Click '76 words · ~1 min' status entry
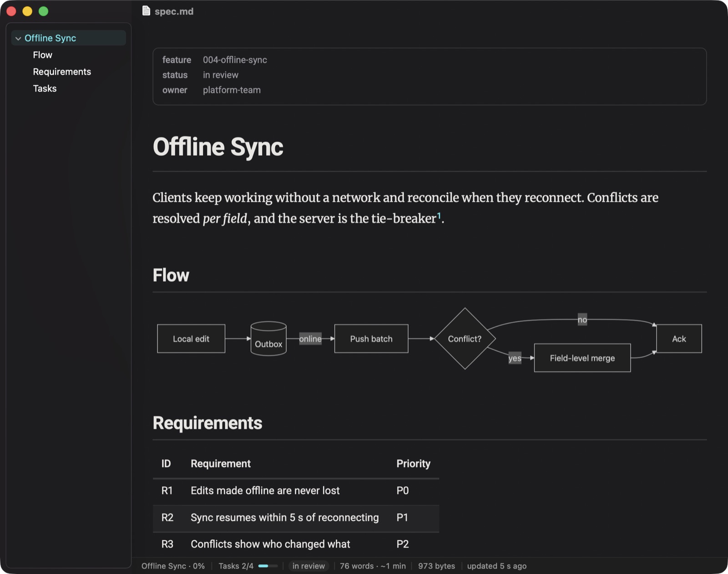The height and width of the screenshot is (574, 728). (373, 566)
